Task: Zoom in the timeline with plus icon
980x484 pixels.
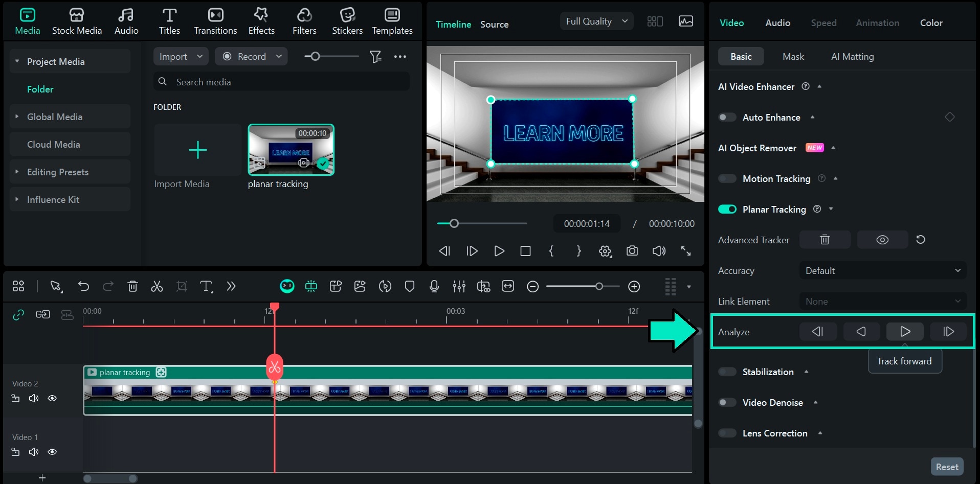Action: tap(634, 287)
